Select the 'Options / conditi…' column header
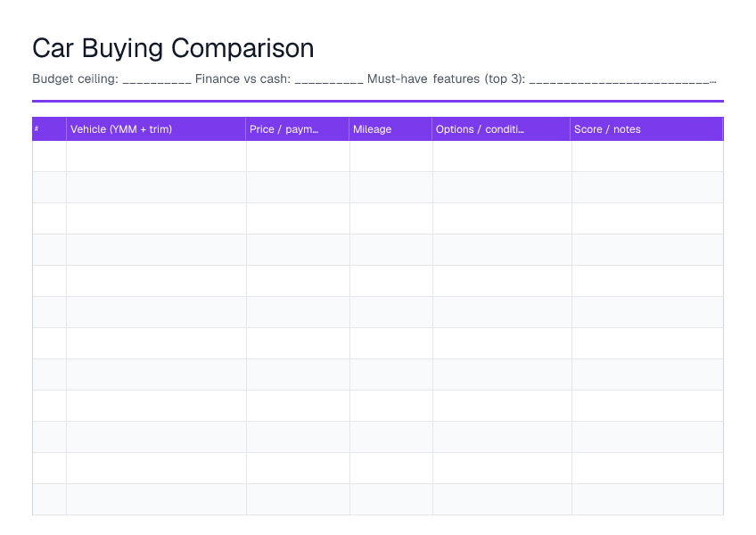This screenshot has width=756, height=535. tap(501, 128)
